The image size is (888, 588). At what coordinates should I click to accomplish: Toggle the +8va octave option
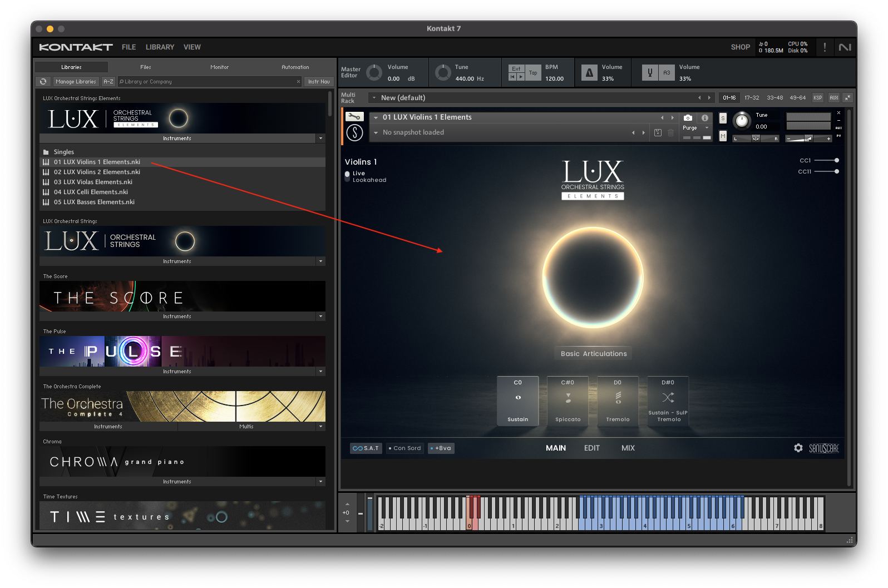click(x=441, y=448)
